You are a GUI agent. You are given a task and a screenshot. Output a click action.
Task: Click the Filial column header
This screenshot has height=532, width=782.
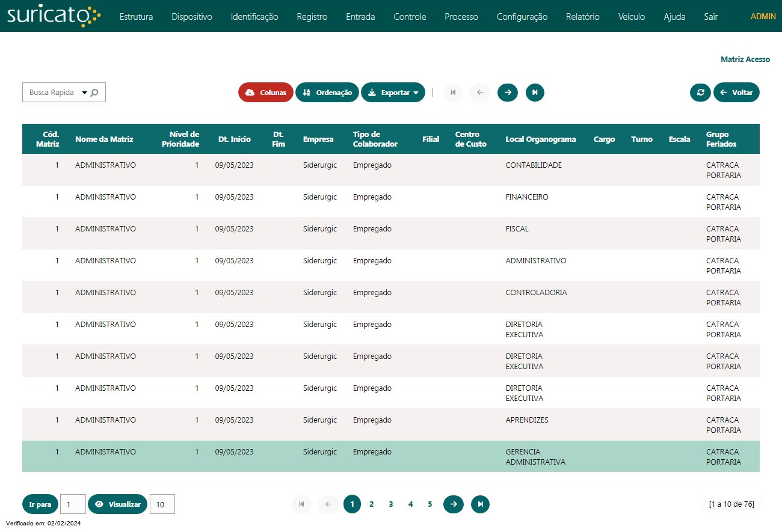tap(431, 139)
